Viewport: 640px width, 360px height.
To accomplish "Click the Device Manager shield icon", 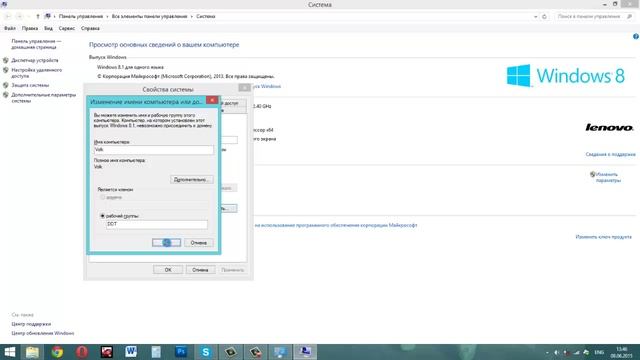I will 6,60.
